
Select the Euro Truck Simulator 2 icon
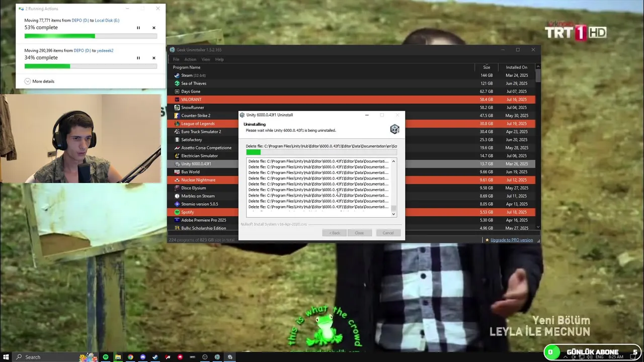[177, 132]
